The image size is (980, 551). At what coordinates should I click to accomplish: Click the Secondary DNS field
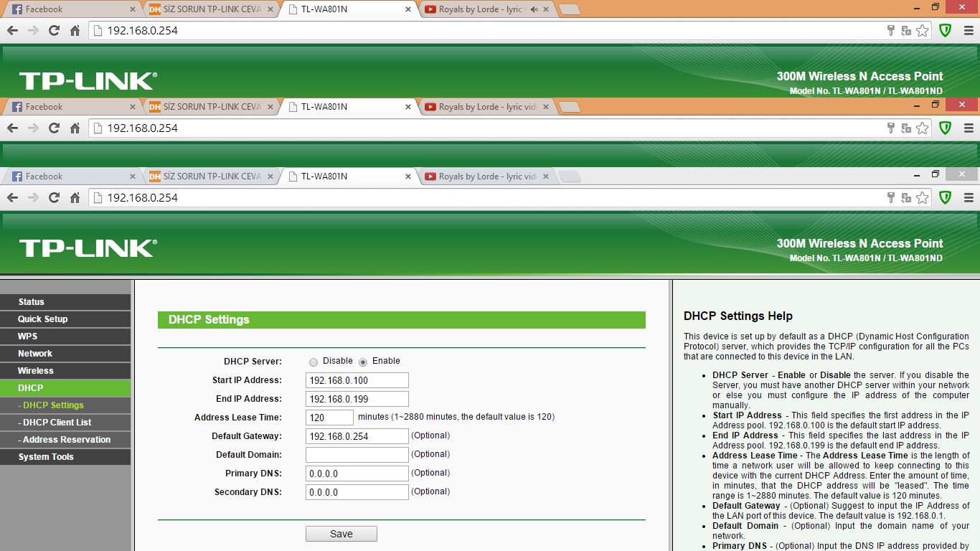click(x=357, y=492)
